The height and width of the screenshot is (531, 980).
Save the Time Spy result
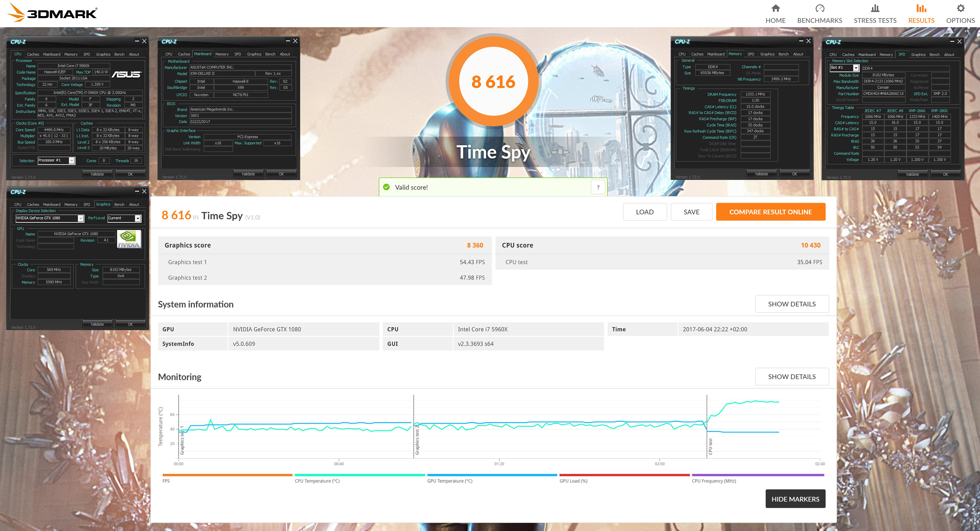coord(691,212)
